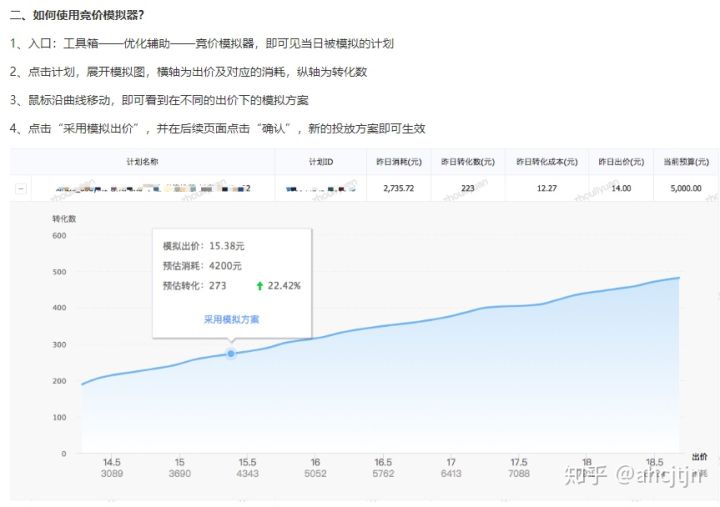Screen dimensions: 720x507
Task: Select the 2,735.72 consumption cell
Action: tap(399, 188)
